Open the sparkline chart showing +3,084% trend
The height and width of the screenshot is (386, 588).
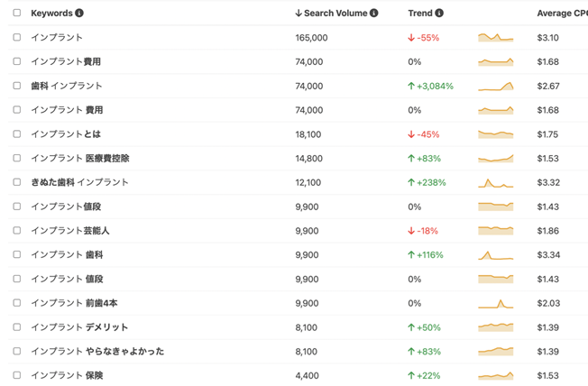coord(495,87)
